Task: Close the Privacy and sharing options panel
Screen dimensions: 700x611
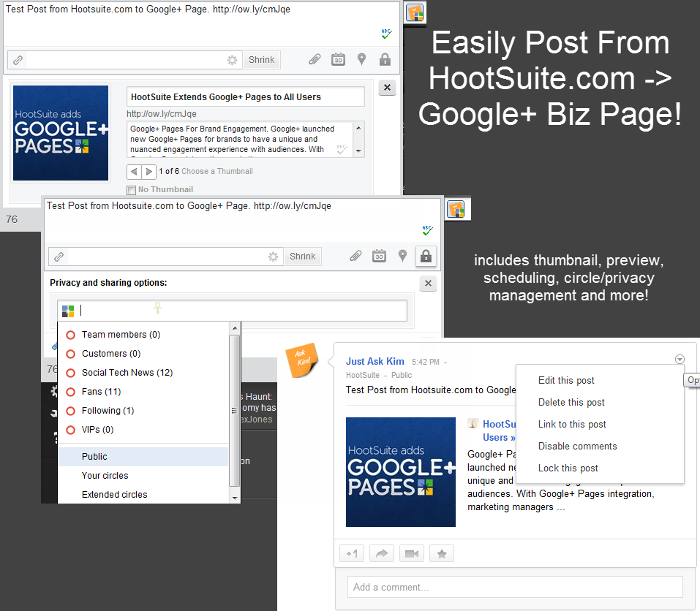Action: 428,283
